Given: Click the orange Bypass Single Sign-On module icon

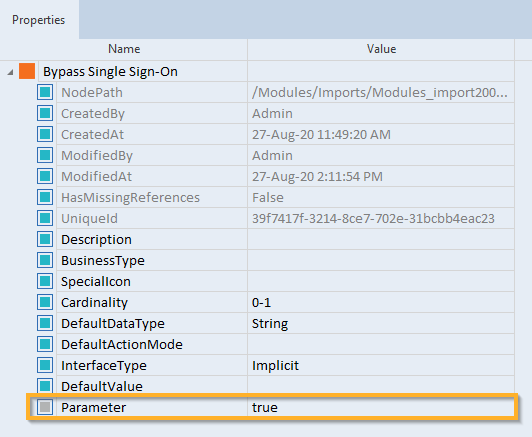Looking at the screenshot, I should pos(27,71).
